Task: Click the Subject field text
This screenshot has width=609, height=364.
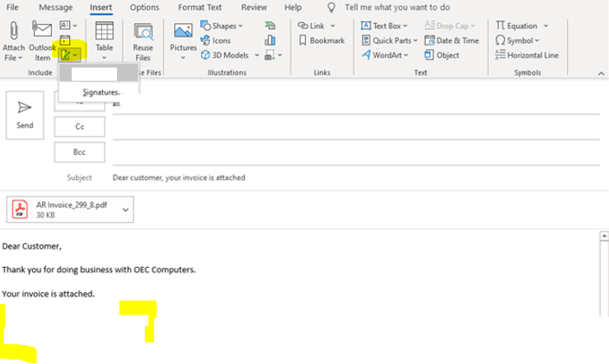Action: [179, 178]
